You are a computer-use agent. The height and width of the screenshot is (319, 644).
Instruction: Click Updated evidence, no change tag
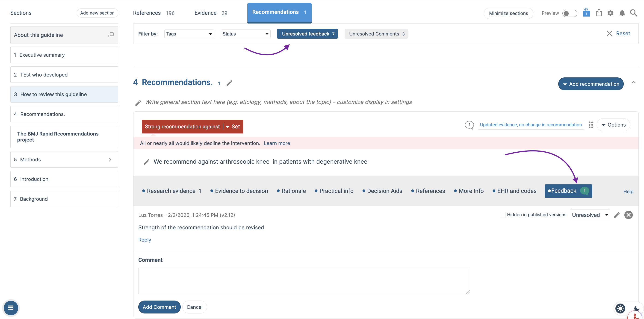(531, 125)
